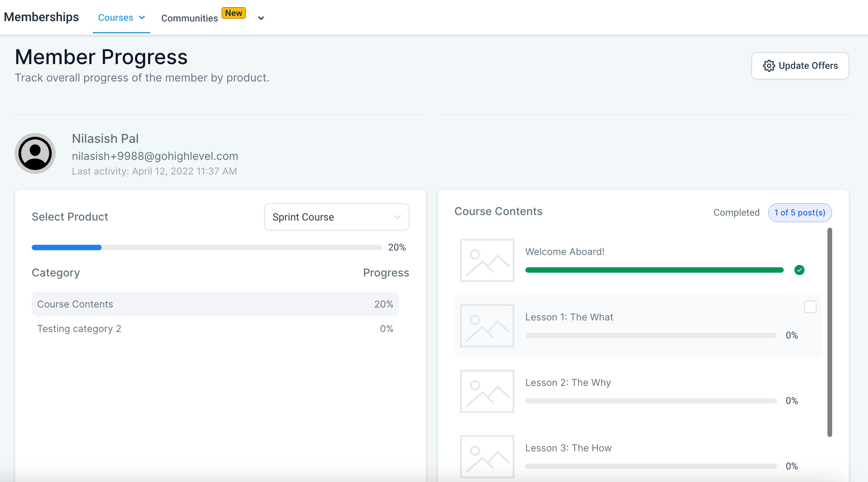Click the 0% value for Lesson 2: The Why
Screen dimensions: 868x482
792,401
